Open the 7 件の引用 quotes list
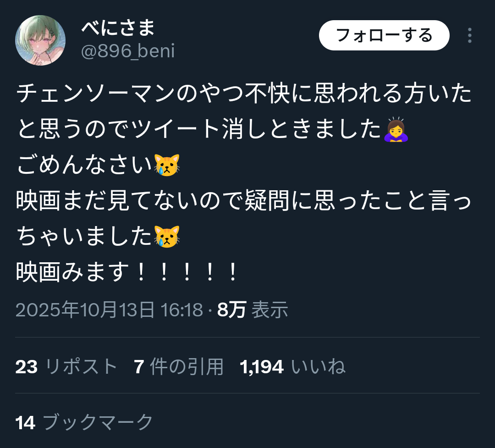 tap(179, 367)
